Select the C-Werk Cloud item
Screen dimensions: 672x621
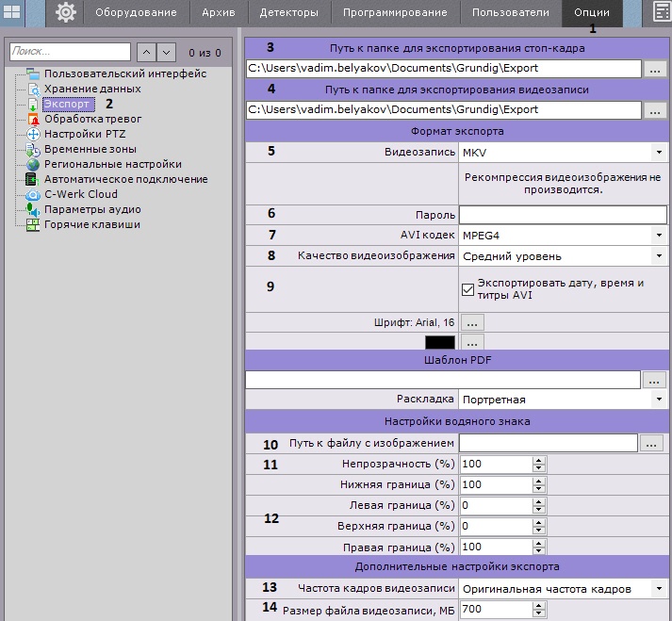[x=81, y=194]
